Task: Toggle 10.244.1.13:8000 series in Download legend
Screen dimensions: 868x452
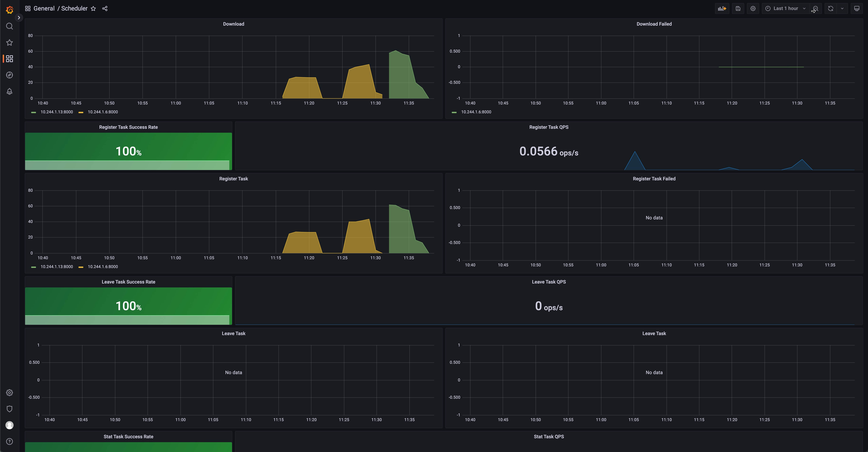Action: (x=57, y=112)
